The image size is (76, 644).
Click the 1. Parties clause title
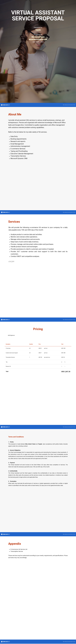(11, 442)
